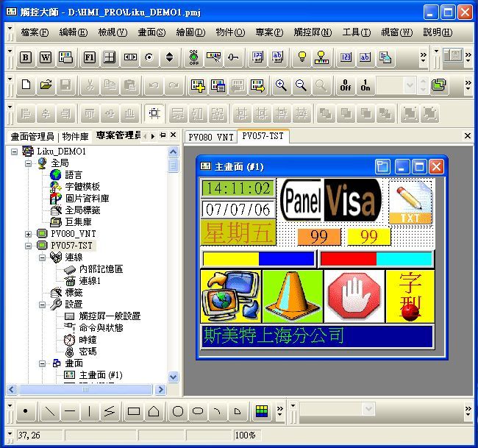This screenshot has width=478, height=448.
Task: Toggle the ON/OFF switch object tool
Action: [x=194, y=57]
